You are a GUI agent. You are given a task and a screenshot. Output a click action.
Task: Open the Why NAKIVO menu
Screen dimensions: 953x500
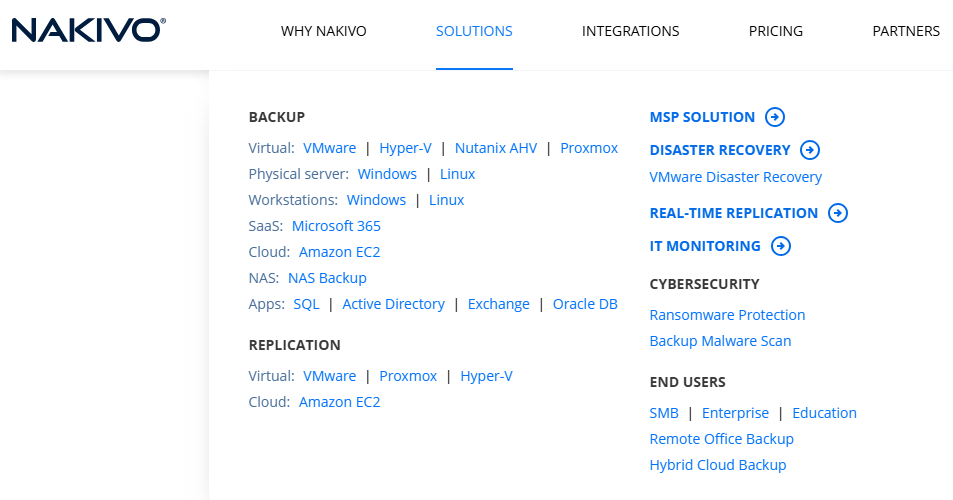pos(323,31)
